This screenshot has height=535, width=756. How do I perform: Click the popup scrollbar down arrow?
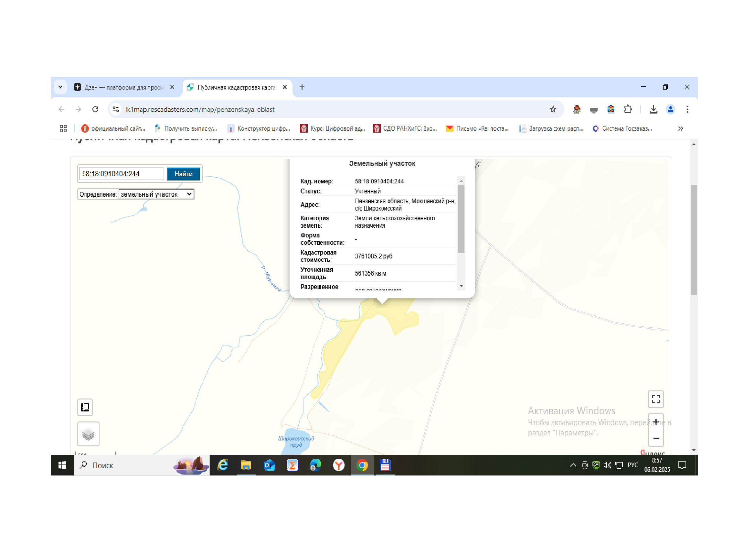(x=461, y=286)
